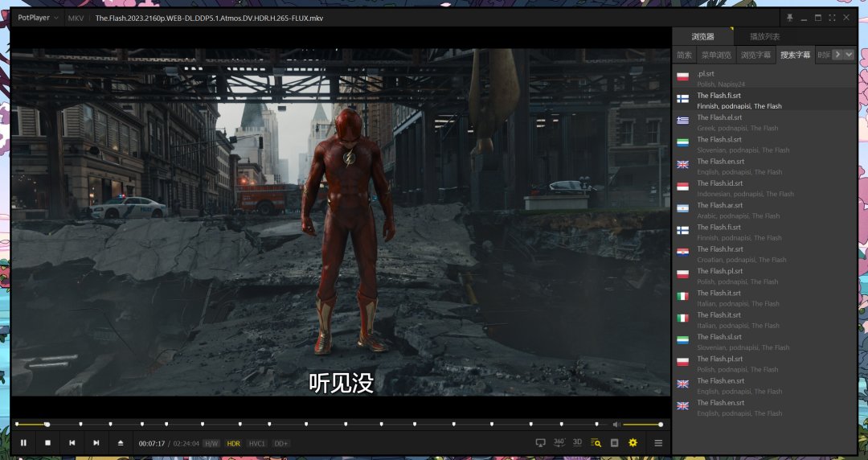
Task: Switch the player to fullscreen mode
Action: (x=832, y=18)
